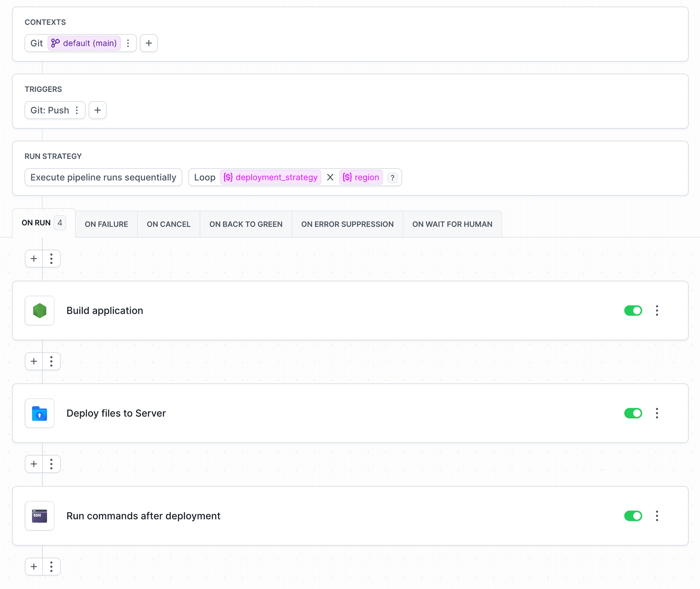Open the kebab menu above Build application

pyautogui.click(x=51, y=258)
